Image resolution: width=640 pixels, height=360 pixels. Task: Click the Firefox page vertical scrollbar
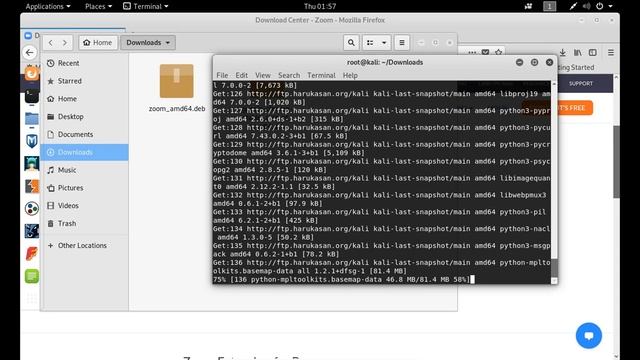[616, 162]
